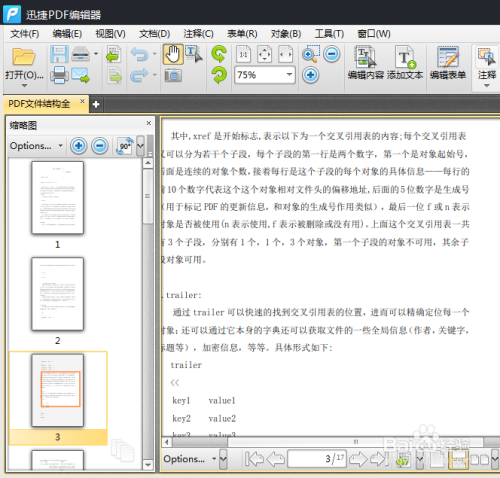The width and height of the screenshot is (500, 478).
Task: Shrink thumbnails with the minus button
Action: coord(100,146)
